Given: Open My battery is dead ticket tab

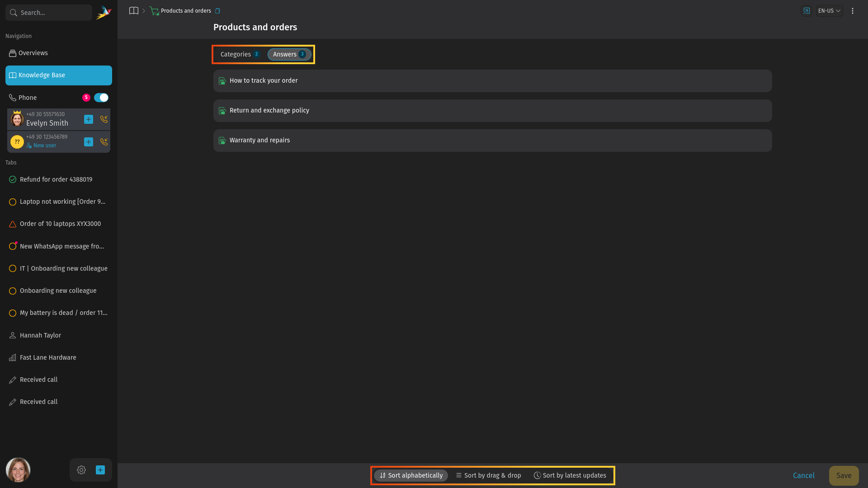Looking at the screenshot, I should pyautogui.click(x=59, y=313).
